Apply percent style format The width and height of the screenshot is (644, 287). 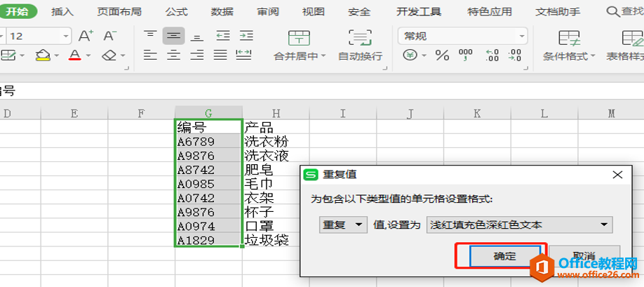443,55
